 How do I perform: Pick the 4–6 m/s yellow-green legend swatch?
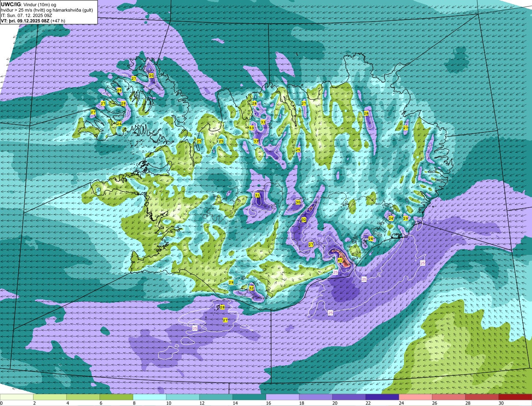click(x=83, y=397)
